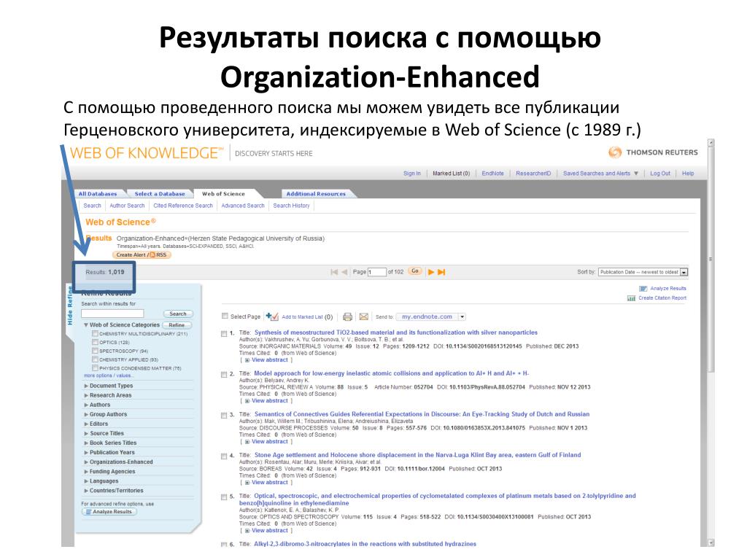
Task: Jump to the last results page arrow
Action: click(441, 272)
